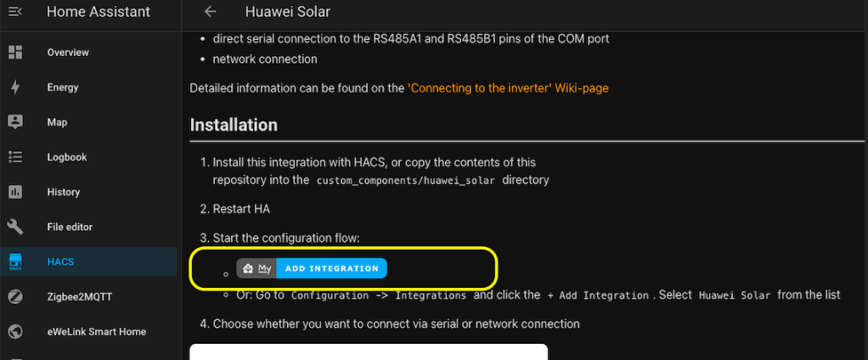Select the Logbook list icon
Viewport: 868px width, 360px height.
[x=14, y=157]
